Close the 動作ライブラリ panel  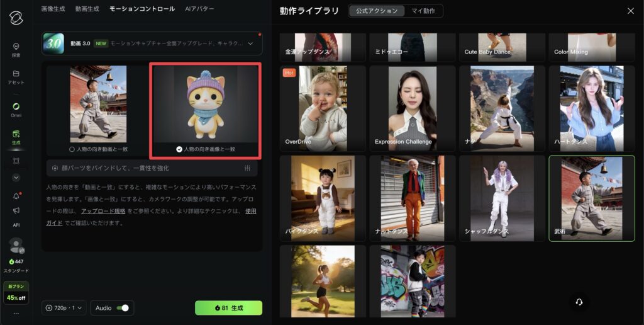pyautogui.click(x=630, y=11)
